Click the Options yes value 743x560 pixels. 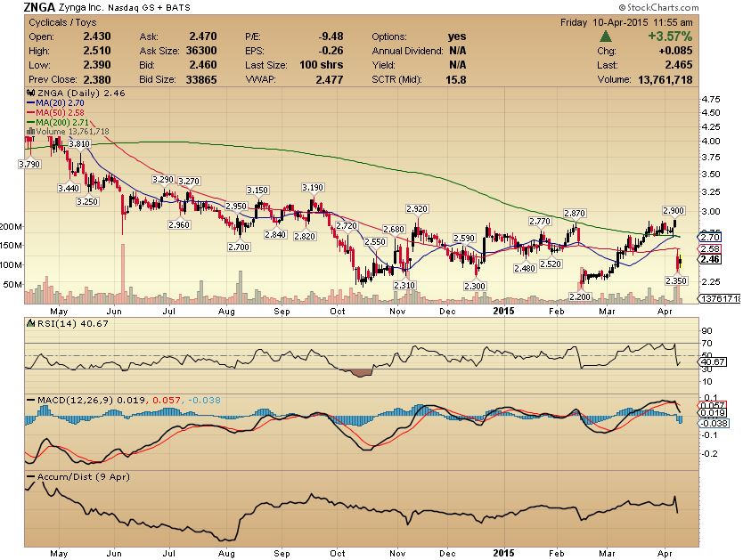click(x=457, y=37)
